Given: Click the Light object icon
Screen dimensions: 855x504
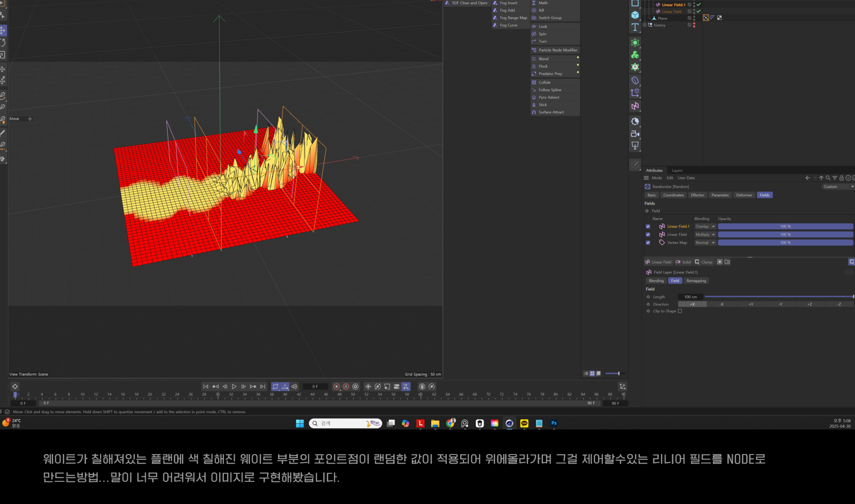Looking at the screenshot, I should [x=635, y=146].
